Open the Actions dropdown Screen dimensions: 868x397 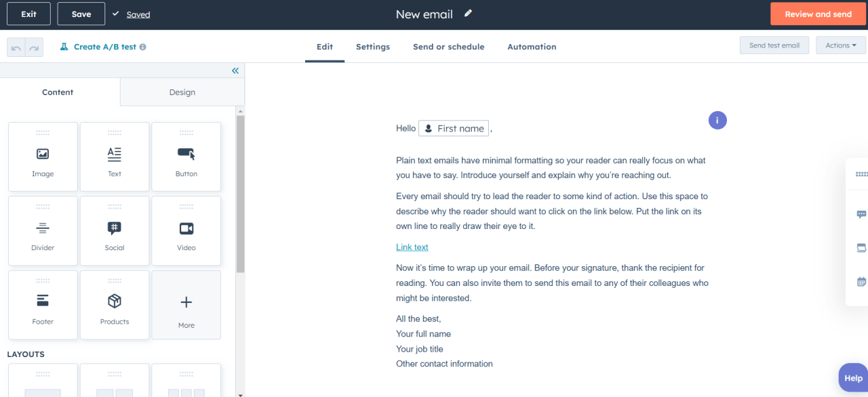pyautogui.click(x=840, y=45)
